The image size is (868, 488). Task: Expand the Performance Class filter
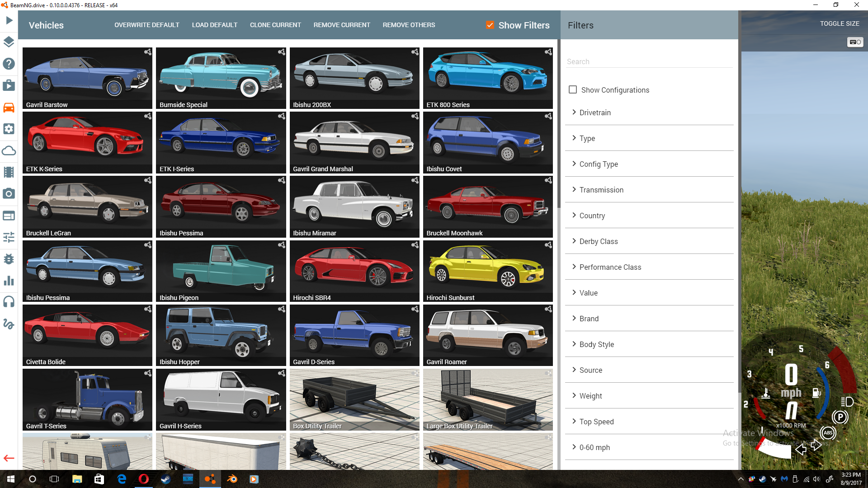(x=649, y=267)
